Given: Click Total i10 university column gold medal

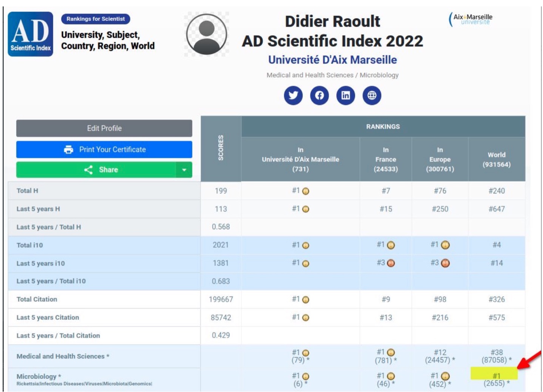Looking at the screenshot, I should 306,245.
